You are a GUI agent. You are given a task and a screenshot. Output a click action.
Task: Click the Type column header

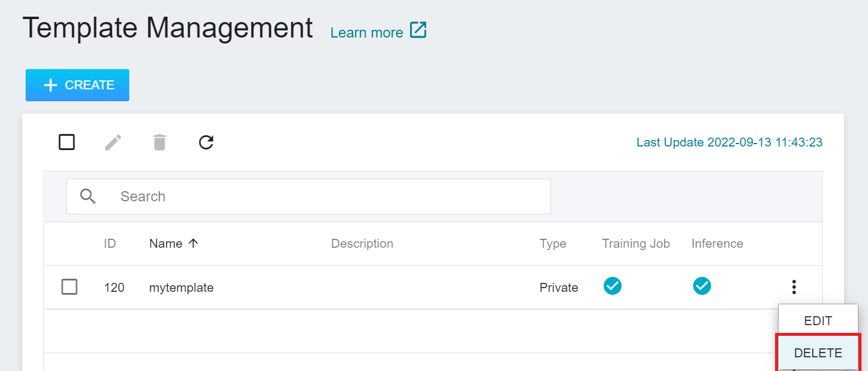click(x=553, y=244)
